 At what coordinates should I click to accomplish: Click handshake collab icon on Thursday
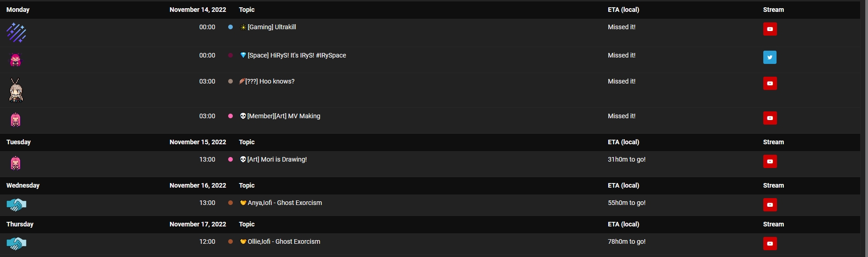tap(16, 243)
